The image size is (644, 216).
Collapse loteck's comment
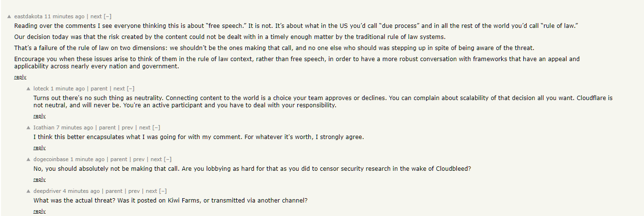point(131,89)
